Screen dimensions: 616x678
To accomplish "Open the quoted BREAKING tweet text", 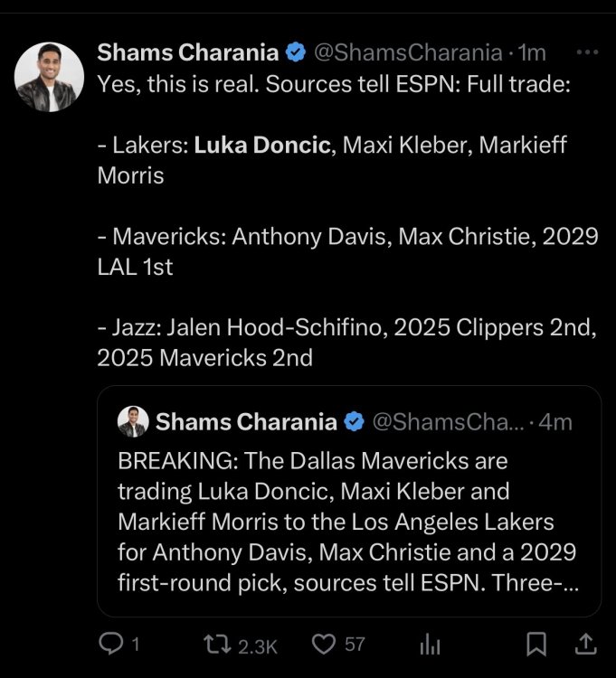I will pyautogui.click(x=348, y=521).
